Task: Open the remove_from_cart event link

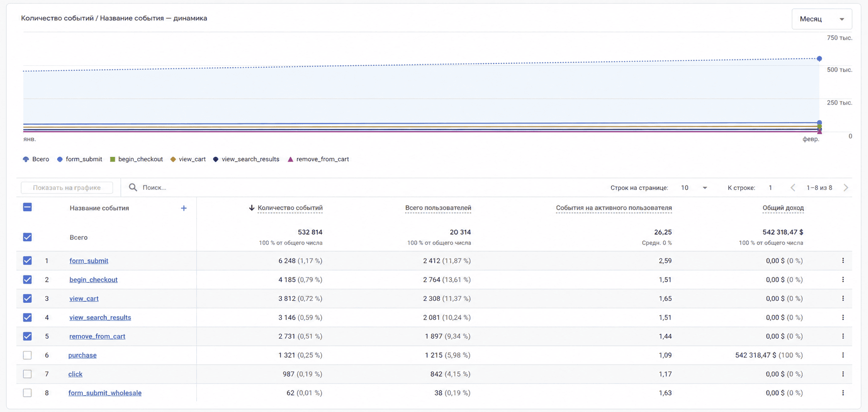Action: (x=97, y=336)
